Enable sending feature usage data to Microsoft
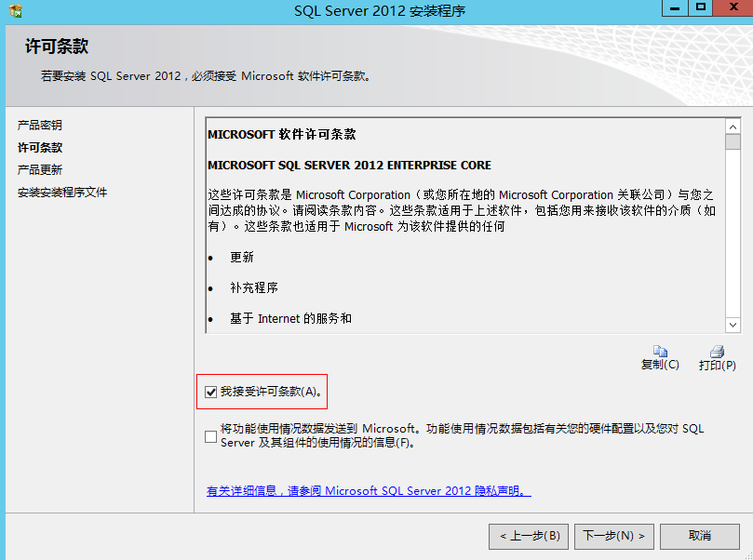Image resolution: width=753 pixels, height=560 pixels. click(x=210, y=435)
